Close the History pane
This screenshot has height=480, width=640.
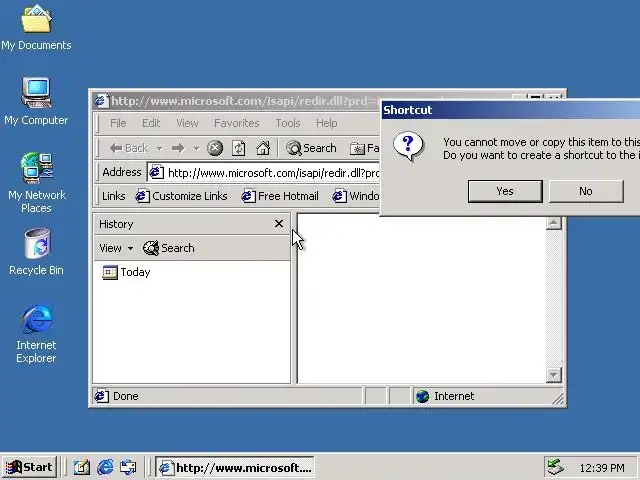(x=279, y=224)
